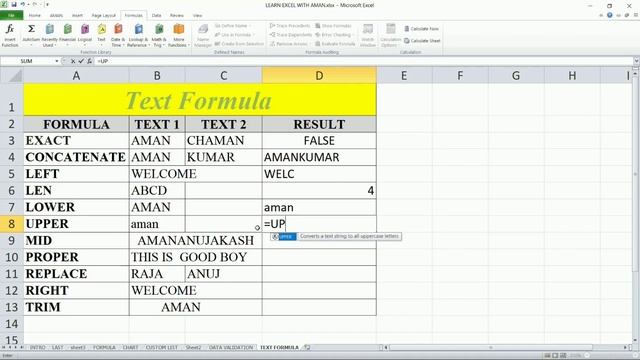Open the Name Box dropdown
Screen dimensions: 640x360
[57, 61]
